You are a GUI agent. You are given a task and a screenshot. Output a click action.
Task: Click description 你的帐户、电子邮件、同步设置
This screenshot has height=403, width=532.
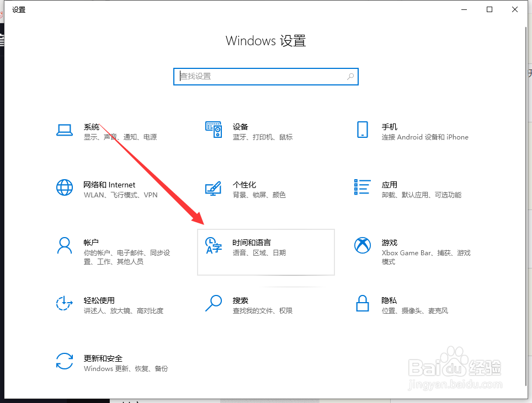coord(126,257)
